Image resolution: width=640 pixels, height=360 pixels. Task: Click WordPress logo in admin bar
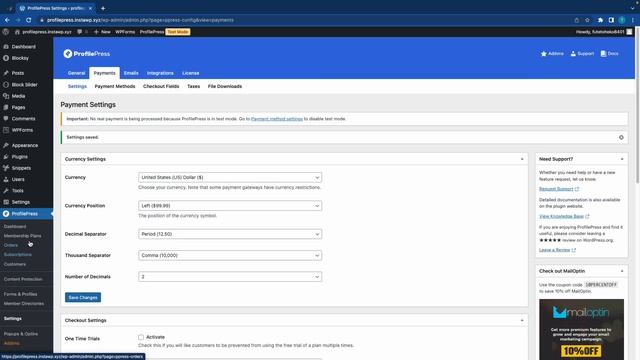6,32
